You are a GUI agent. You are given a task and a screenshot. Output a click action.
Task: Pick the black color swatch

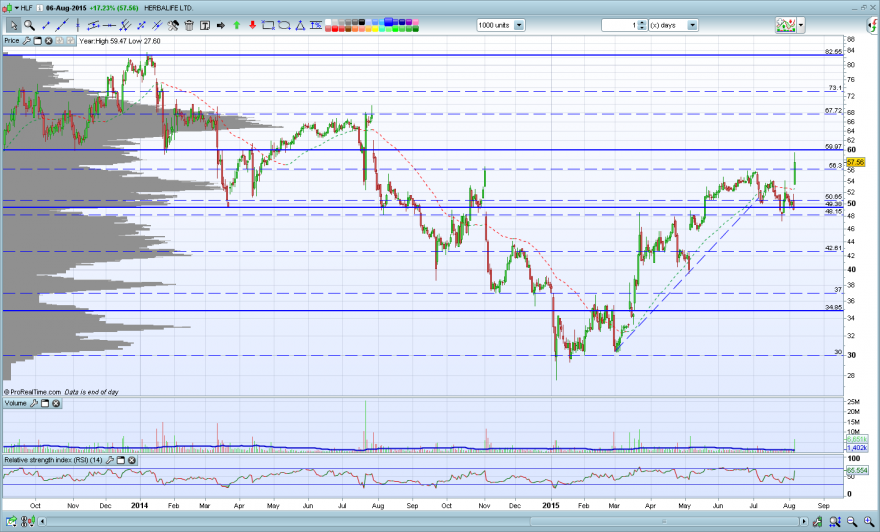click(x=361, y=22)
